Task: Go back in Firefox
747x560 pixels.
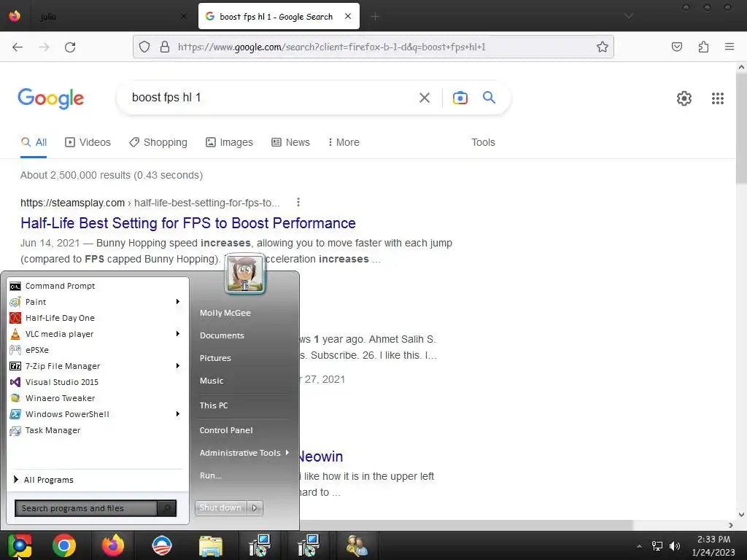Action: pyautogui.click(x=18, y=47)
